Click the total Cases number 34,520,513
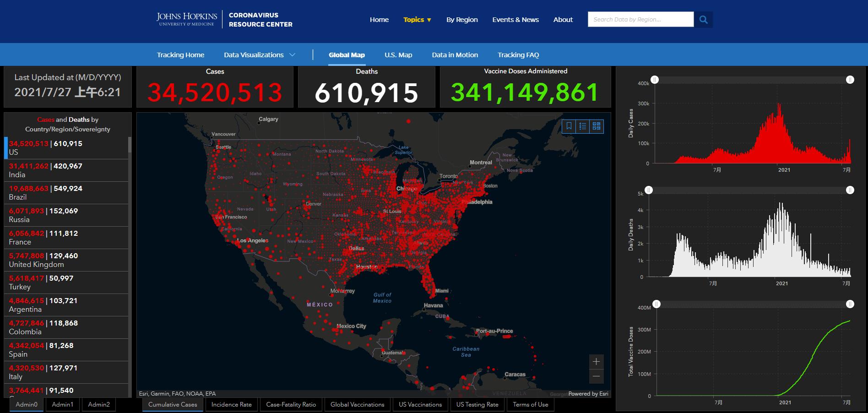The height and width of the screenshot is (413, 868). [x=215, y=92]
